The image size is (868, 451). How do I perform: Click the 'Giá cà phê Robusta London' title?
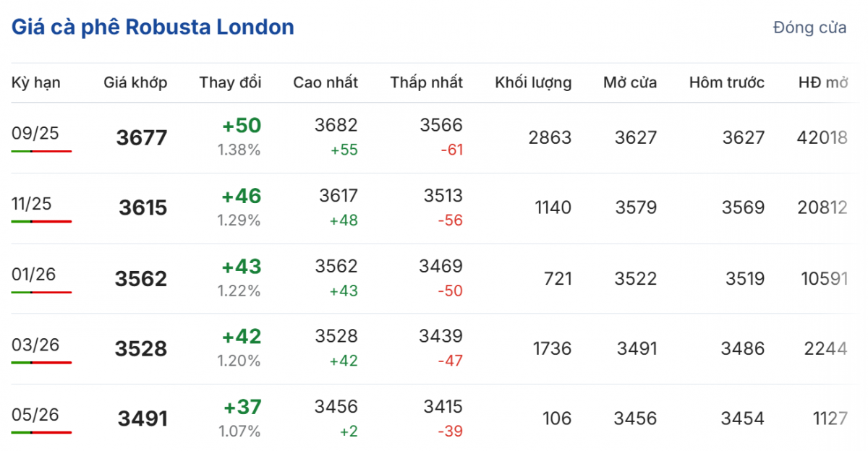click(153, 27)
